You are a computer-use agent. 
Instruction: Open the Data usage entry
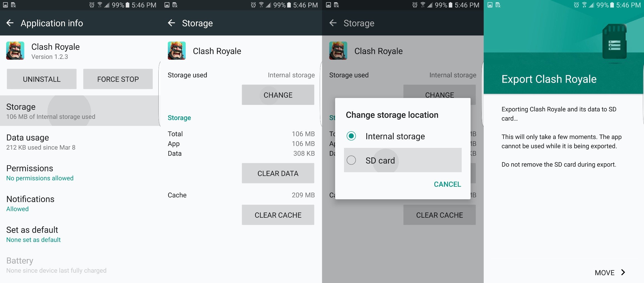point(80,142)
